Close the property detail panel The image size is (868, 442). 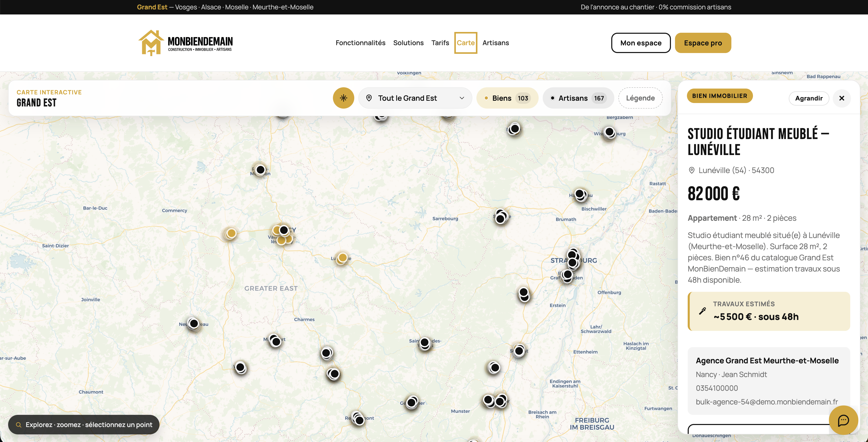coord(841,98)
